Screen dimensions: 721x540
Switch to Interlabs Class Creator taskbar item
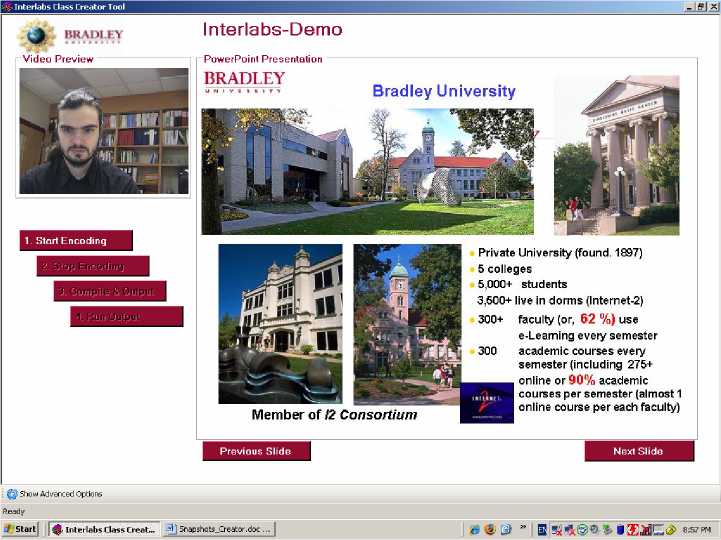pos(104,529)
